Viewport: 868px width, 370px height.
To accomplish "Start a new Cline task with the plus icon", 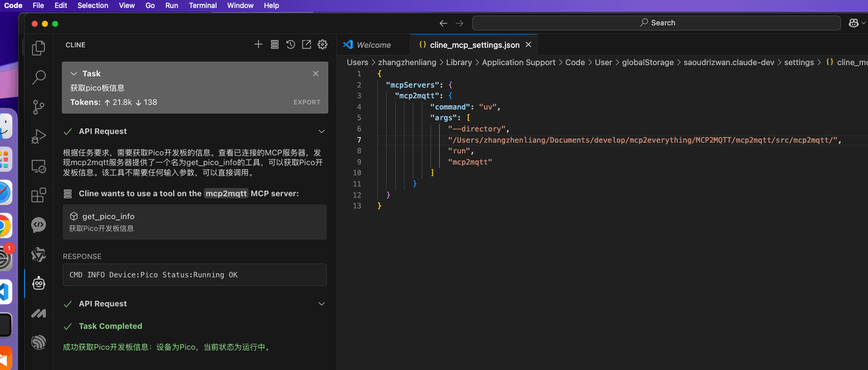I will [x=258, y=45].
